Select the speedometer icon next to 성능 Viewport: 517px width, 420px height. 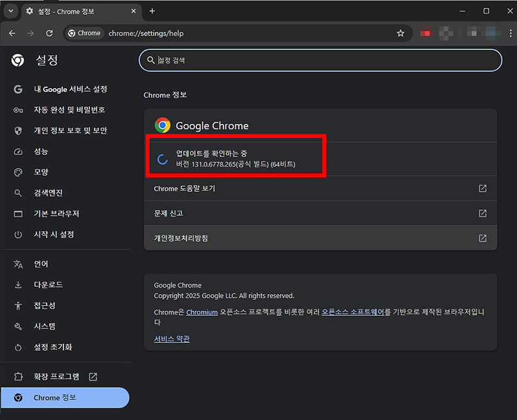(17, 151)
